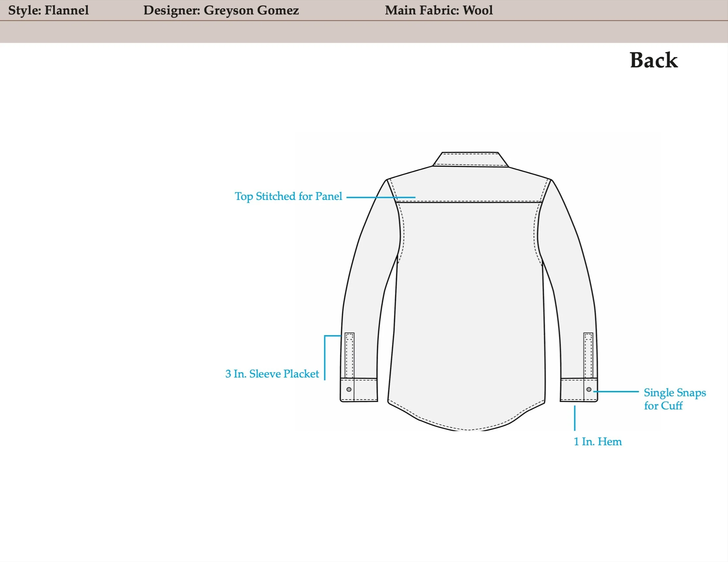The image size is (728, 562).
Task: Click the 1 In. Hem label
Action: click(597, 441)
